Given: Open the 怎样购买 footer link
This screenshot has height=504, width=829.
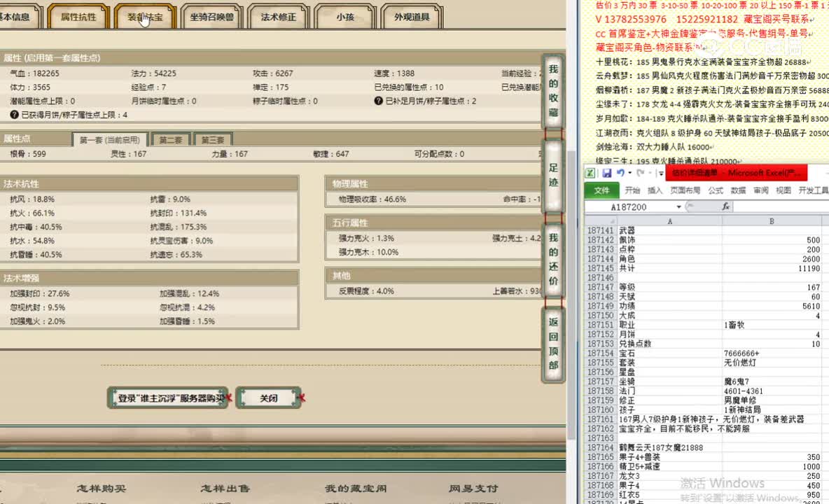Looking at the screenshot, I should pos(102,488).
